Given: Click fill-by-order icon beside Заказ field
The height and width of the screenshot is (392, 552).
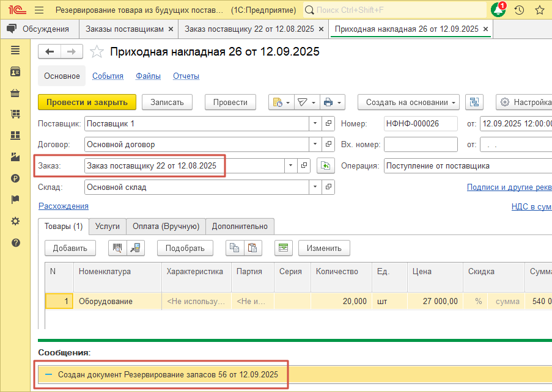Looking at the screenshot, I should [x=326, y=165].
